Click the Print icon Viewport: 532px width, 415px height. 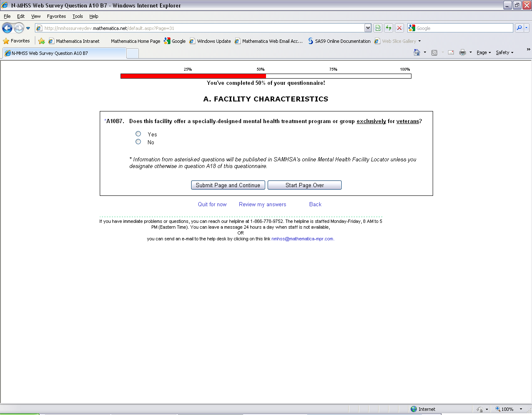coord(462,52)
